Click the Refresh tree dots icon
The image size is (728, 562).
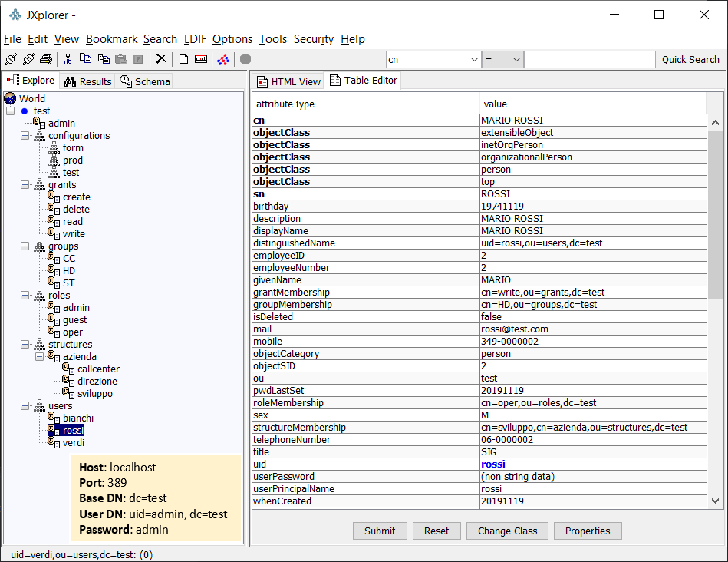click(x=223, y=59)
